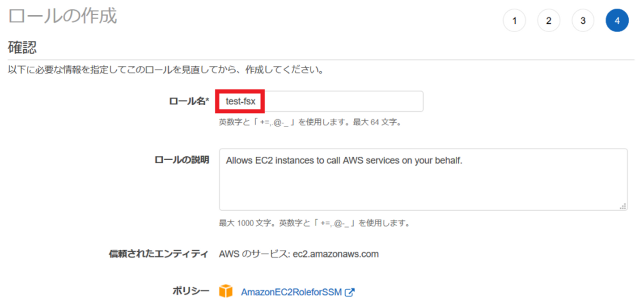Viewport: 644px width, 308px height.
Task: Click the ロールの説明 field label
Action: click(x=182, y=160)
